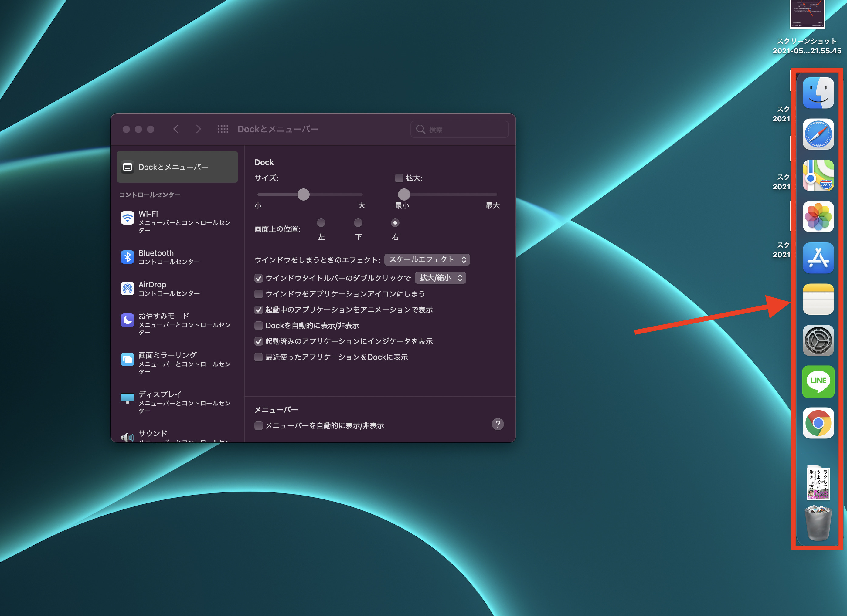
Task: Enable メニューバーを自動的に表示/非表示 checkbox
Action: click(258, 426)
